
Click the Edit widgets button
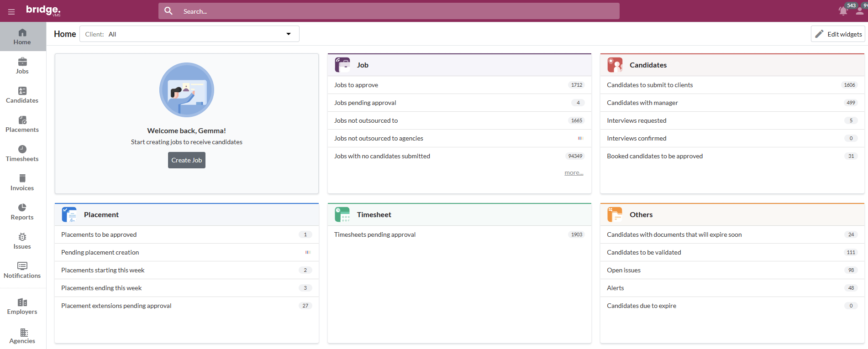pyautogui.click(x=838, y=34)
